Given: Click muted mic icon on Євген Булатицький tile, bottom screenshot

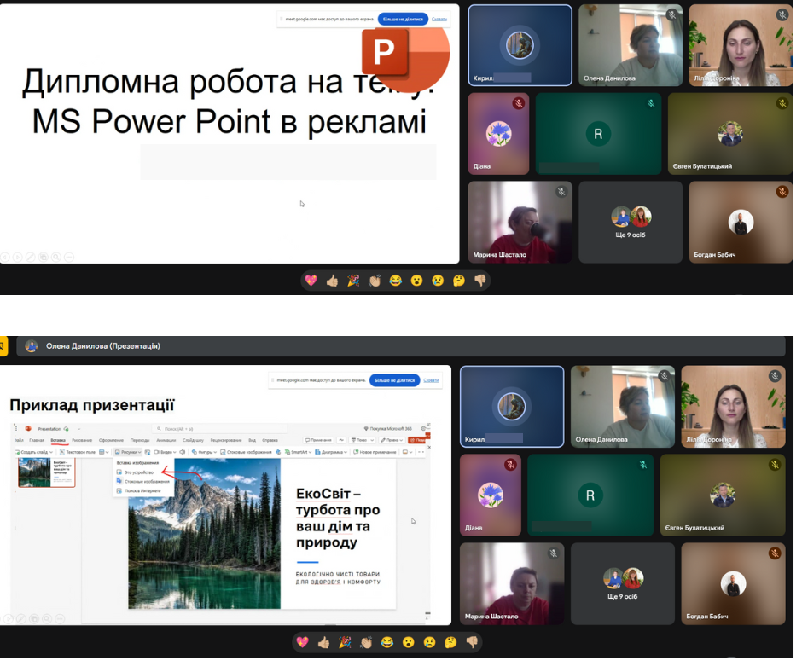Looking at the screenshot, I should pyautogui.click(x=775, y=465).
